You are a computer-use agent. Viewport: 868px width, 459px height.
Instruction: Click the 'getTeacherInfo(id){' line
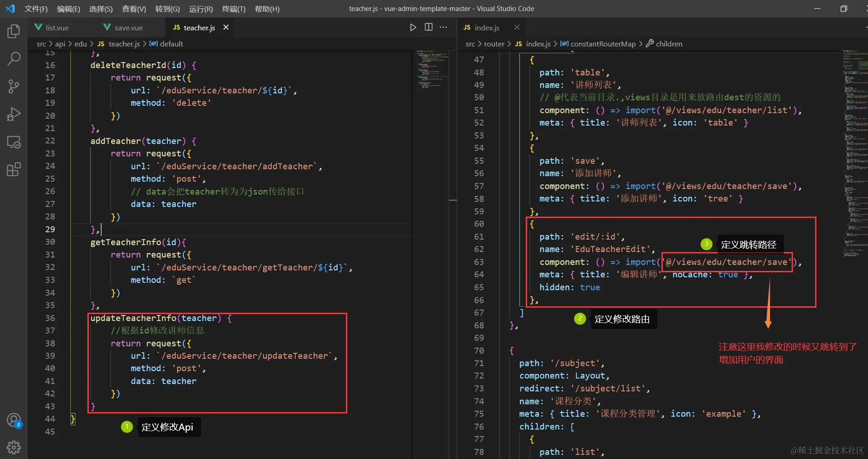pos(138,242)
